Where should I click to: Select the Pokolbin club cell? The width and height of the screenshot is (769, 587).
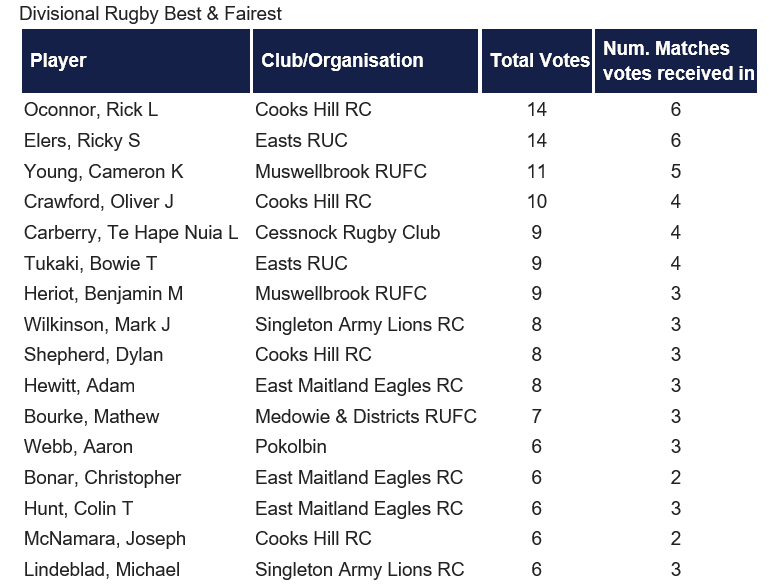click(x=291, y=447)
